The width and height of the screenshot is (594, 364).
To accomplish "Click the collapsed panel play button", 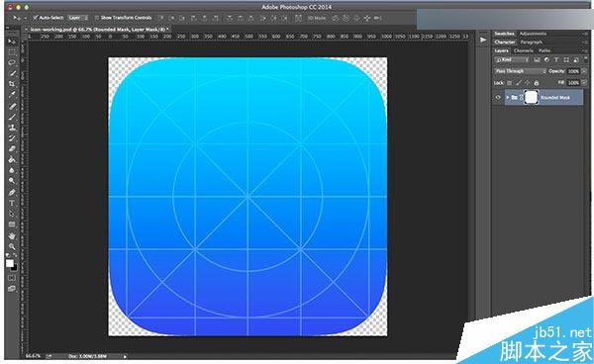I will tap(483, 40).
